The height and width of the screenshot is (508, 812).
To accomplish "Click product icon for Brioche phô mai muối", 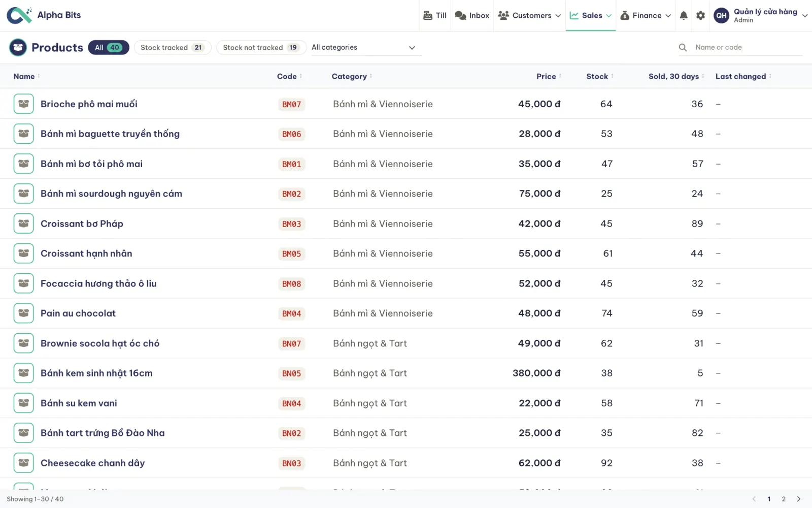I will coord(23,104).
